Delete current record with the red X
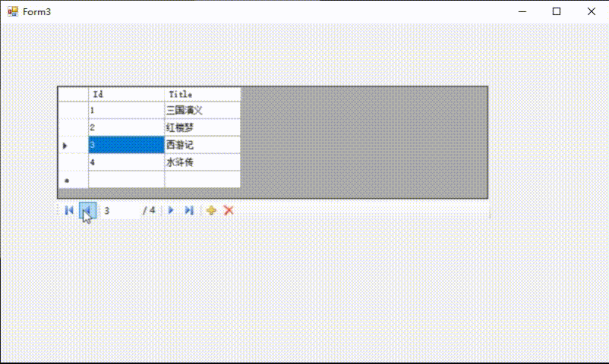609x364 pixels. tap(229, 210)
